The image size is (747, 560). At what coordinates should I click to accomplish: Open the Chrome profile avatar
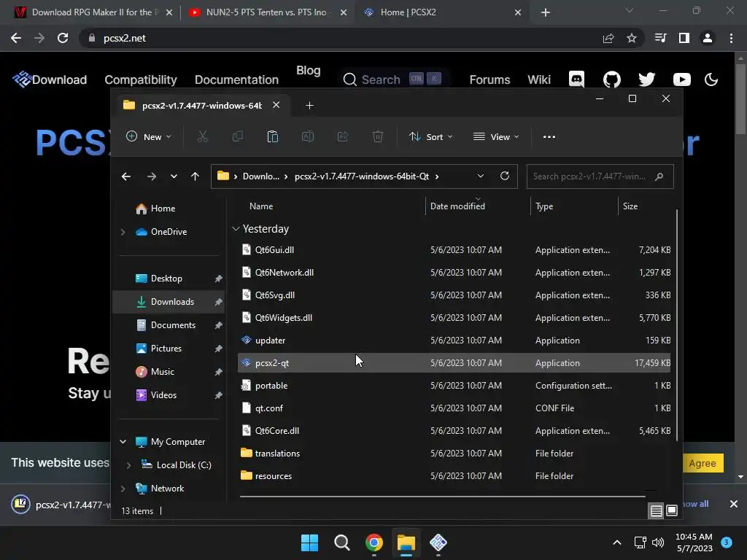coord(708,38)
